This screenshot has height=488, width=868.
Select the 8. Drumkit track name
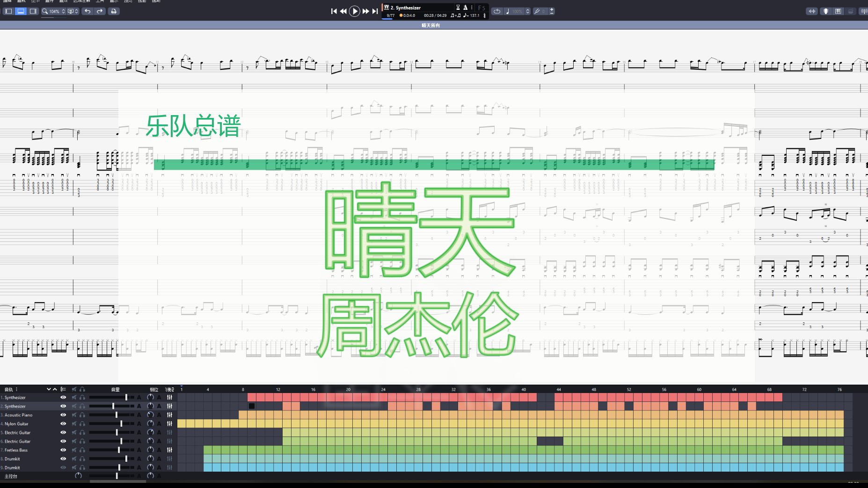[x=12, y=459]
